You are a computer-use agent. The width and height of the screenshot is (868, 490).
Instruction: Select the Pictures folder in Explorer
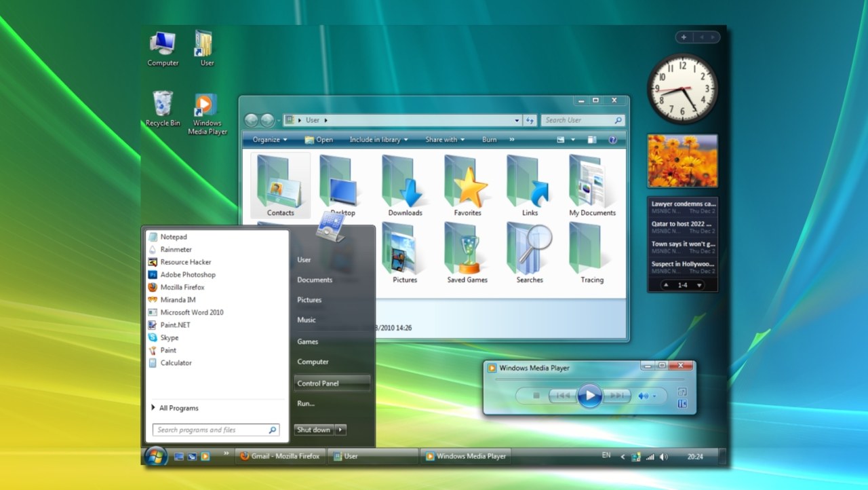point(405,252)
